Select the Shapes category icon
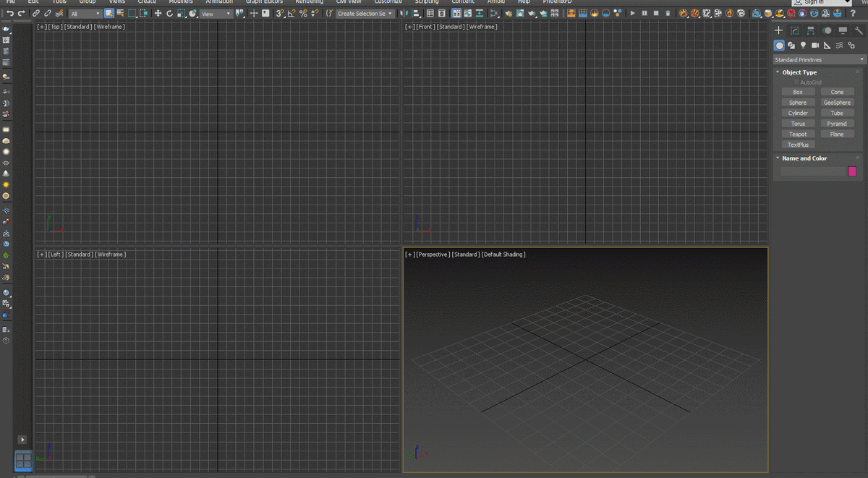868x478 pixels. coord(791,46)
